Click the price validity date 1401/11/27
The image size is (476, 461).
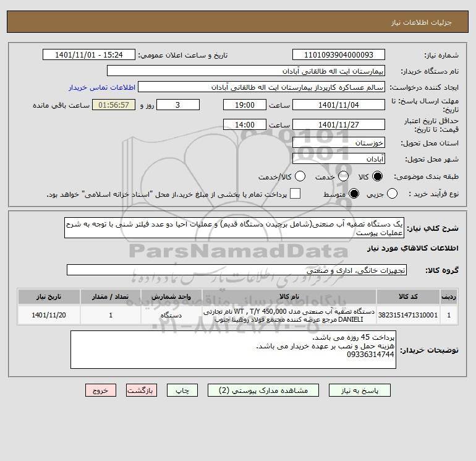tap(339, 124)
